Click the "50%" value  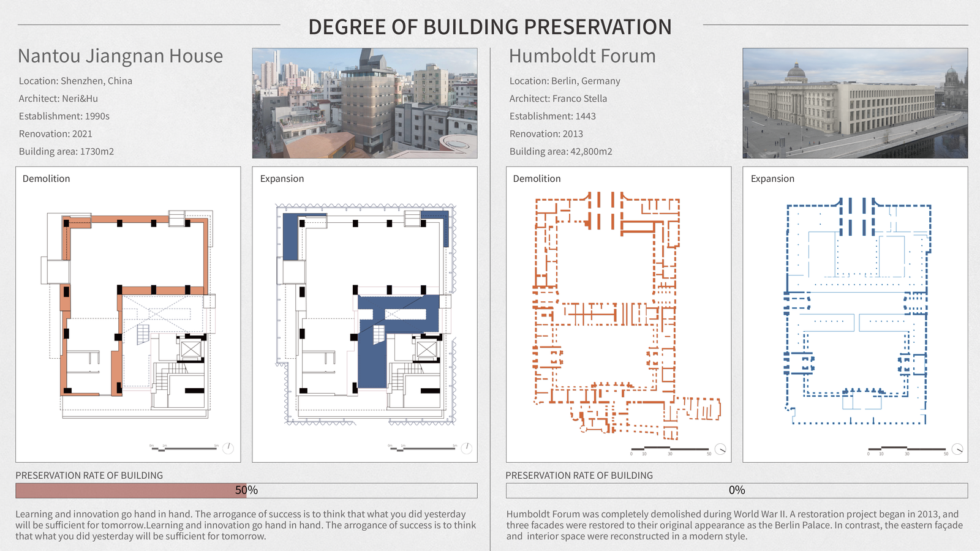246,490
